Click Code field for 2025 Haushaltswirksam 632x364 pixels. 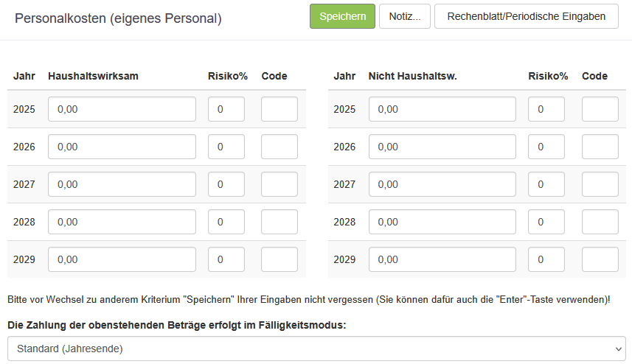[279, 109]
